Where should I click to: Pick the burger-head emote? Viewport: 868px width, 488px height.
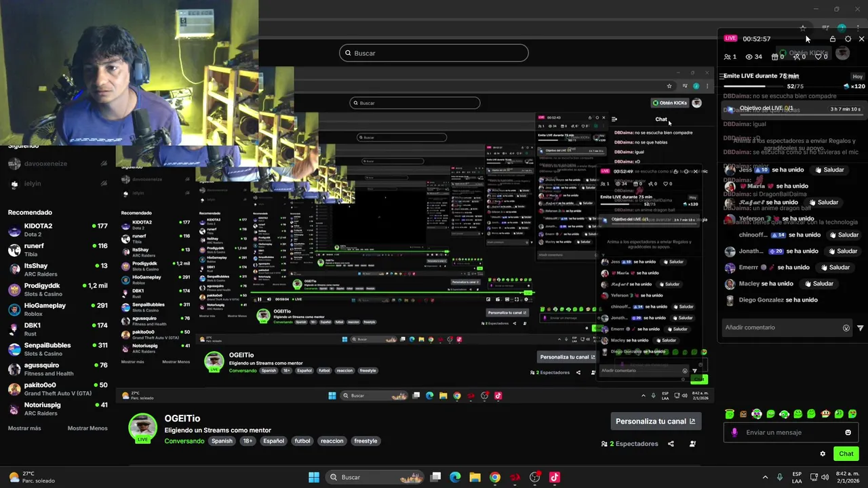point(825,414)
